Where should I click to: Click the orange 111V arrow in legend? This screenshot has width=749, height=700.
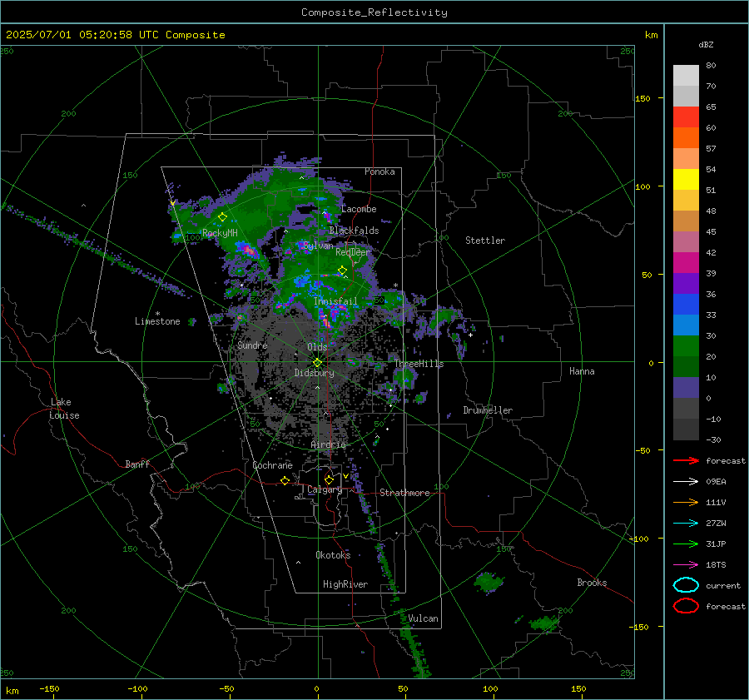[x=686, y=502]
